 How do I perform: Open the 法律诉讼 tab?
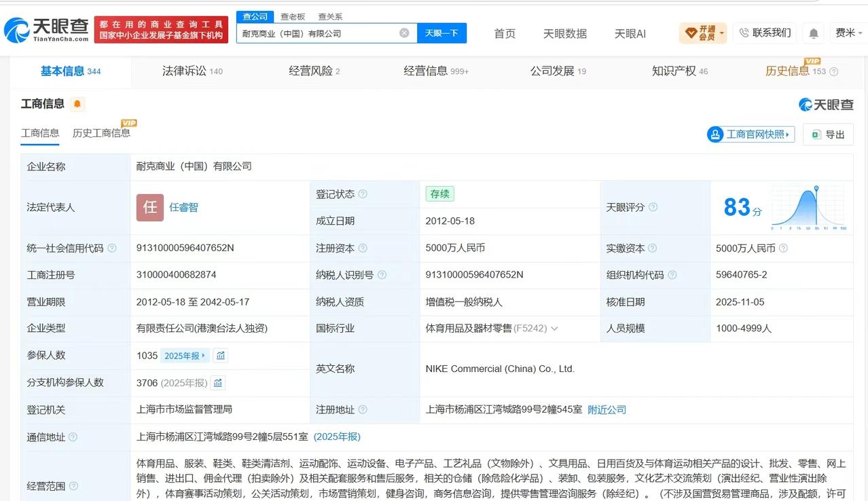click(x=192, y=71)
